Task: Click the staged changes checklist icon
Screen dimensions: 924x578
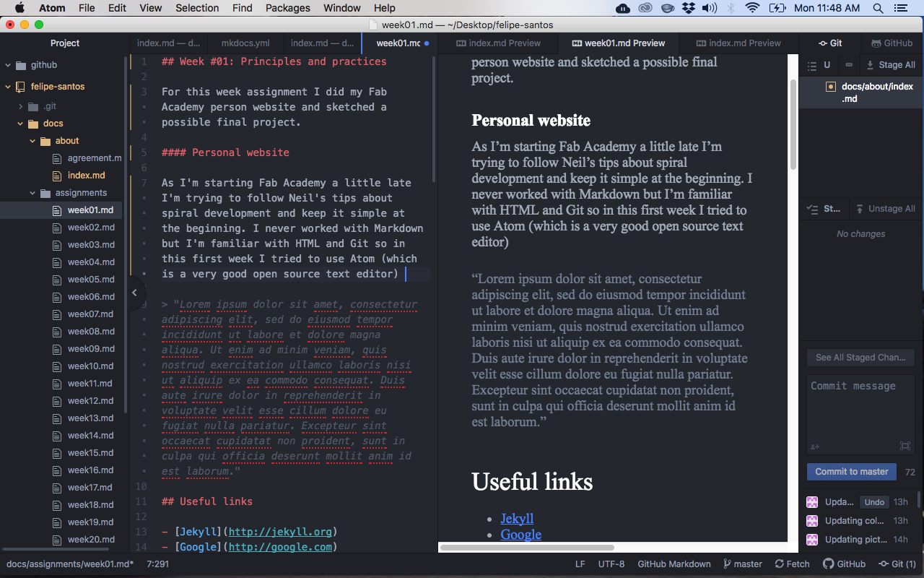Action: coord(812,209)
